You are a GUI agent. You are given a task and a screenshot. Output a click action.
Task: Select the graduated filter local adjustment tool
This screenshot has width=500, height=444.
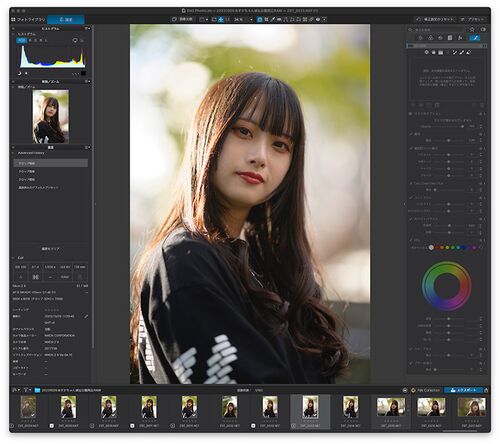[440, 52]
